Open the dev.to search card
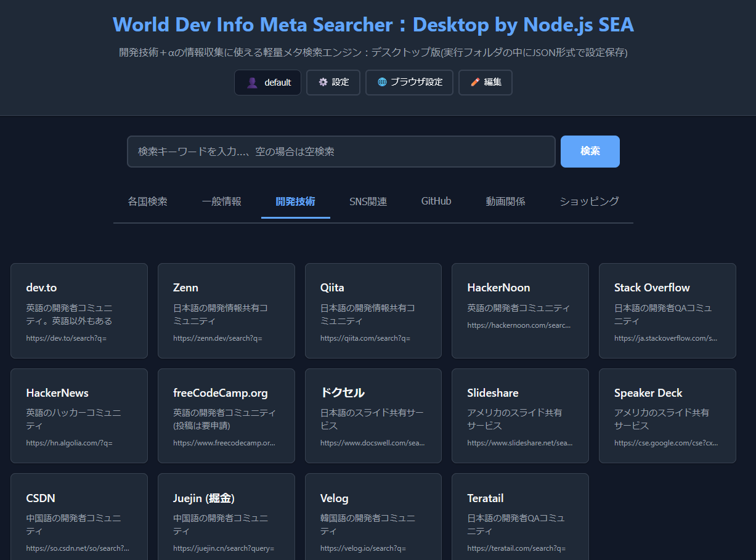This screenshot has height=560, width=756. 79,310
